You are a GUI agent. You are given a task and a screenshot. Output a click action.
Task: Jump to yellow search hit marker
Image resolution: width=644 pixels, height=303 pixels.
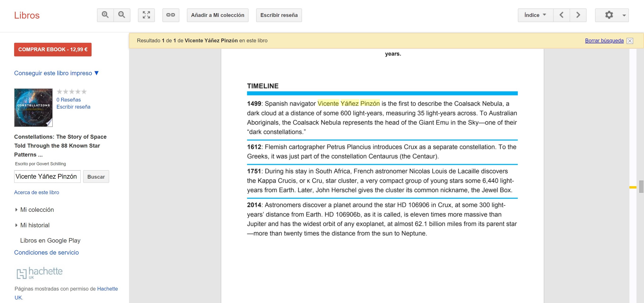pos(633,187)
